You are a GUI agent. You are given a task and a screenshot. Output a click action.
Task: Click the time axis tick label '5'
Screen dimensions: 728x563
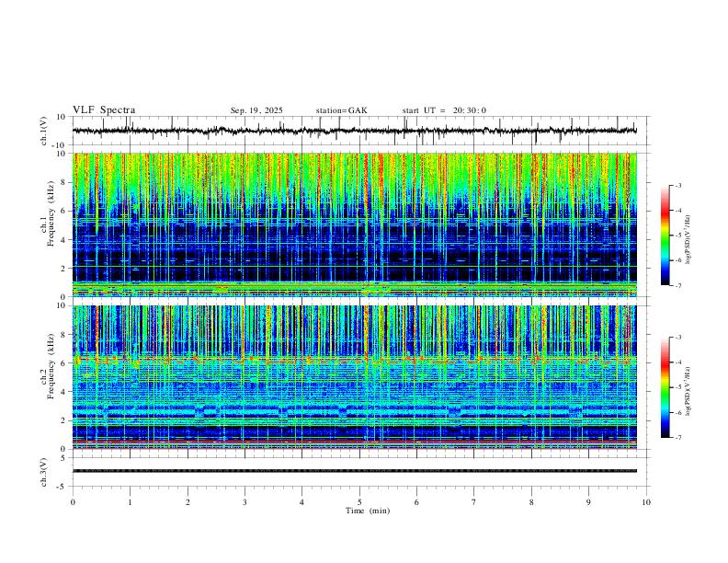tap(359, 502)
